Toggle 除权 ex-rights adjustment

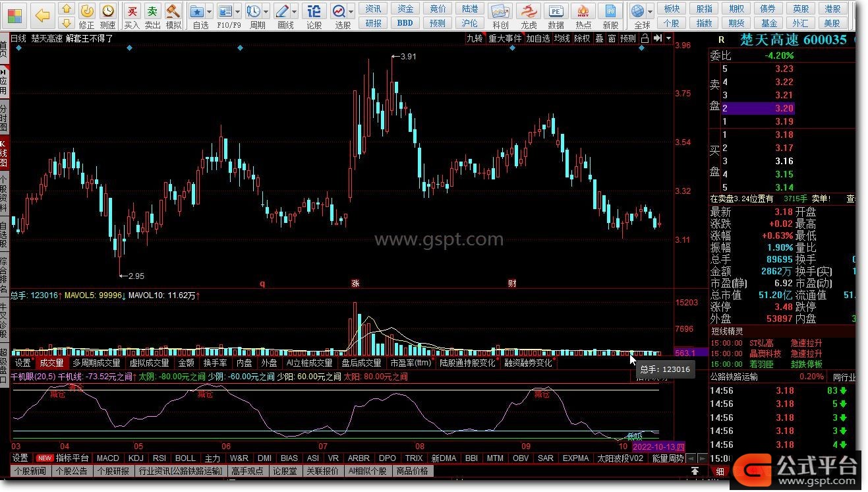582,38
